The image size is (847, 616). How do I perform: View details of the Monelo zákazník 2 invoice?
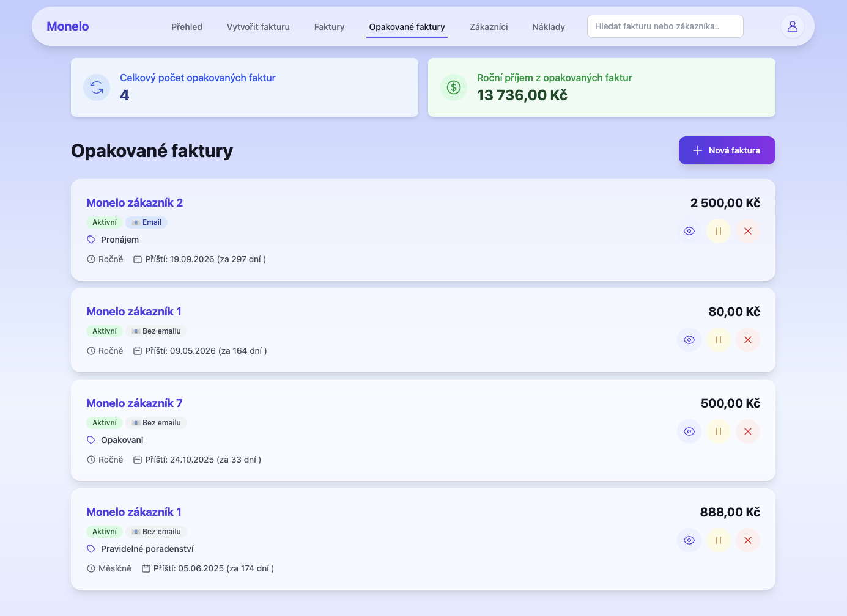coord(689,231)
